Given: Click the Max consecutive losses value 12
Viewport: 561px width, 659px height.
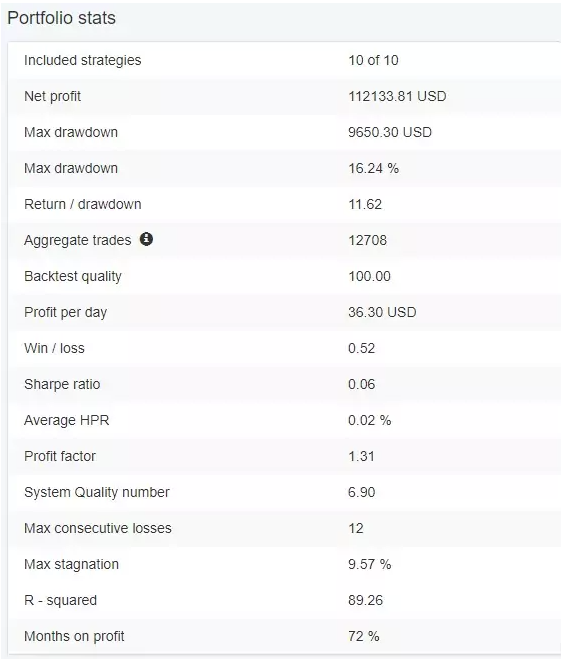Looking at the screenshot, I should coord(356,528).
